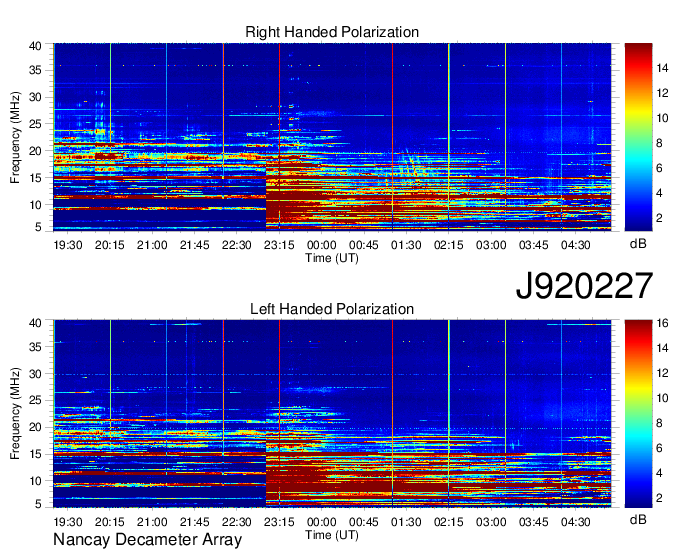Click the 12 value on bottom colorbar
The width and height of the screenshot is (680, 552).
point(662,373)
